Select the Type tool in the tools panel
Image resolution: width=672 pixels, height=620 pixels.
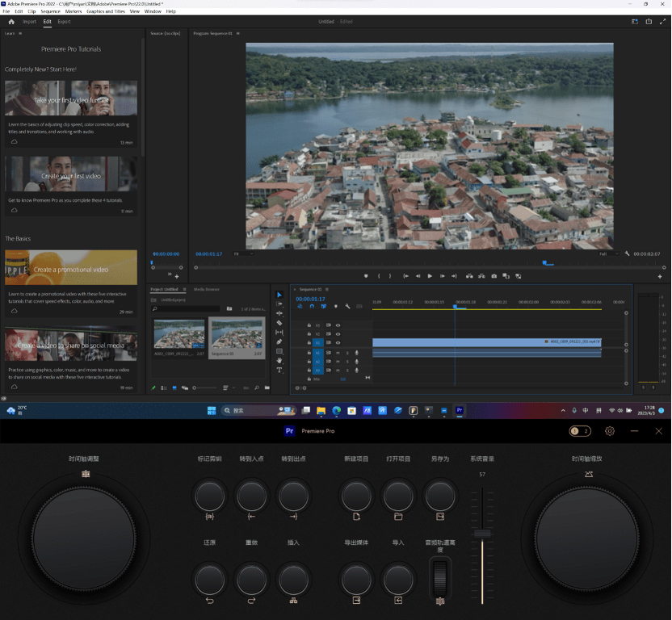coord(279,370)
